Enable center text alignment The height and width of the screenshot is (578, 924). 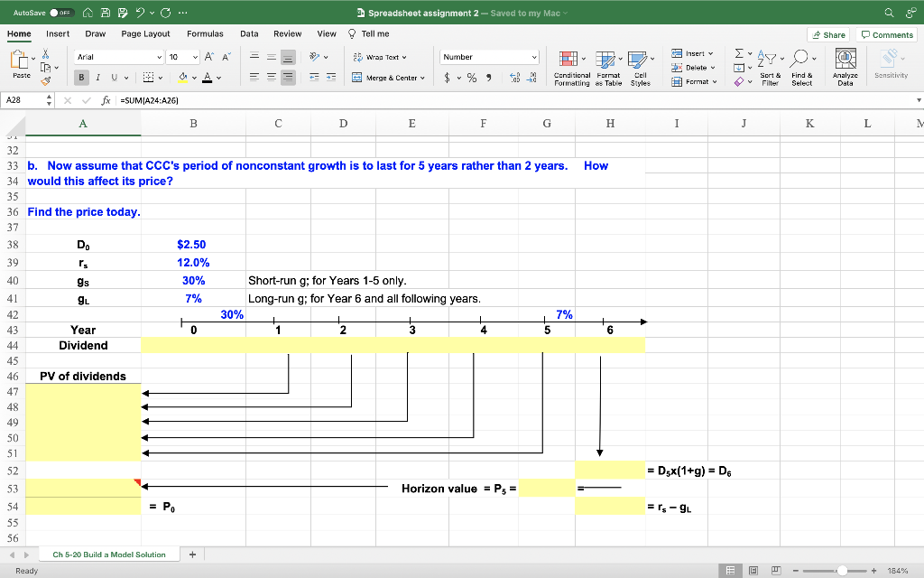[271, 79]
